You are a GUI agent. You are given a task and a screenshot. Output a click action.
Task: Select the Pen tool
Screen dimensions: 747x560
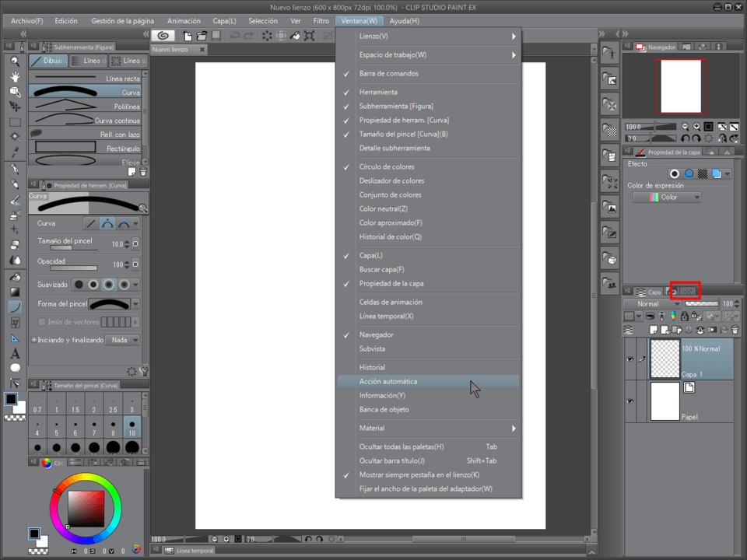[x=16, y=169]
